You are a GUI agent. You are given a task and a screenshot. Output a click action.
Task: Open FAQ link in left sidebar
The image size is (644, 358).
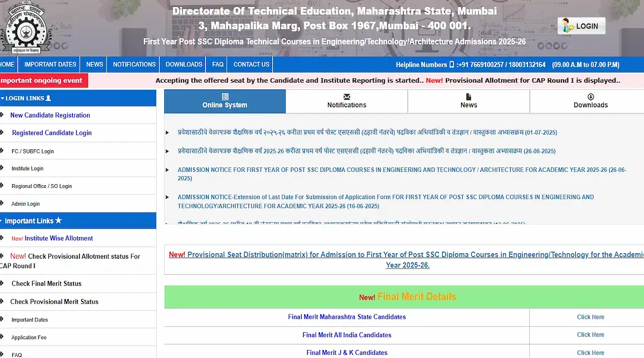pyautogui.click(x=17, y=355)
